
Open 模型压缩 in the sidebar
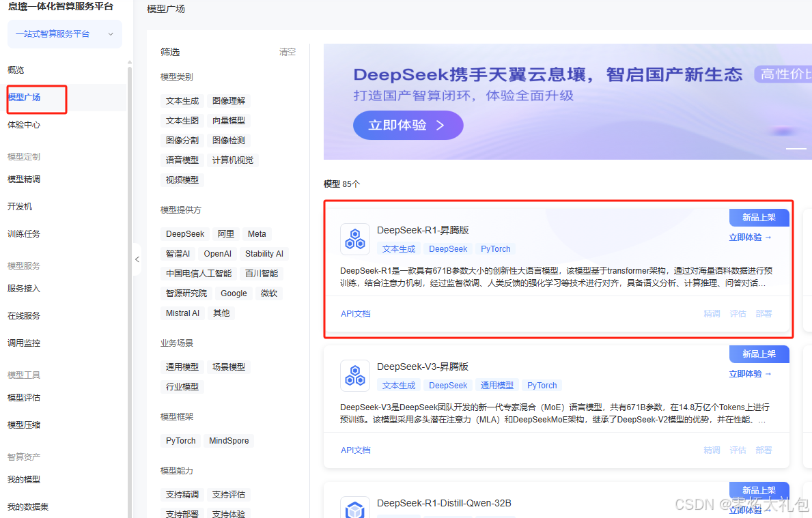(24, 425)
